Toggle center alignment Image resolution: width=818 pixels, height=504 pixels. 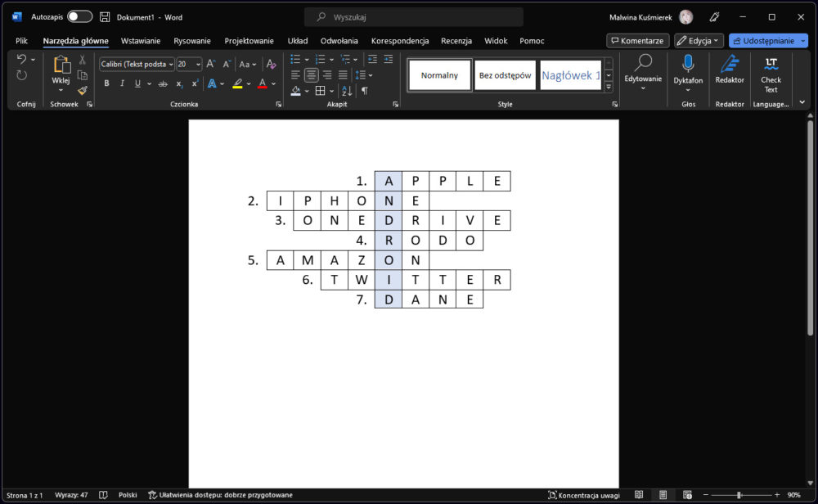[x=312, y=75]
